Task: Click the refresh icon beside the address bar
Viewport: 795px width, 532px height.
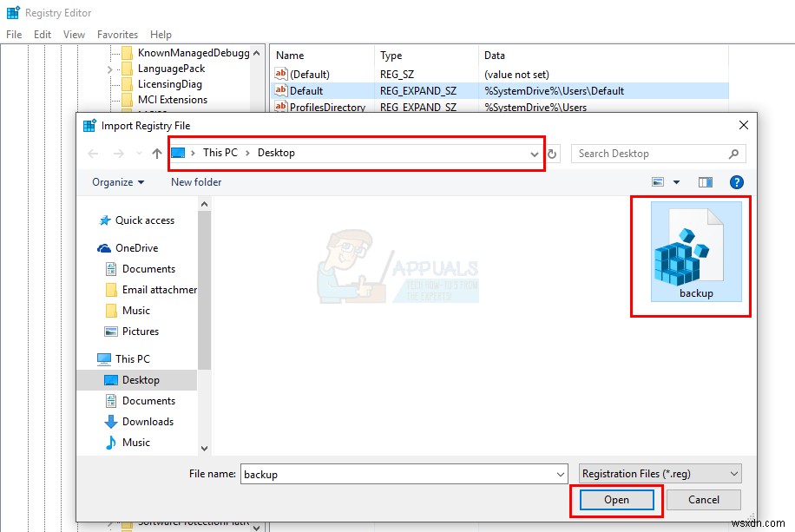Action: (554, 154)
